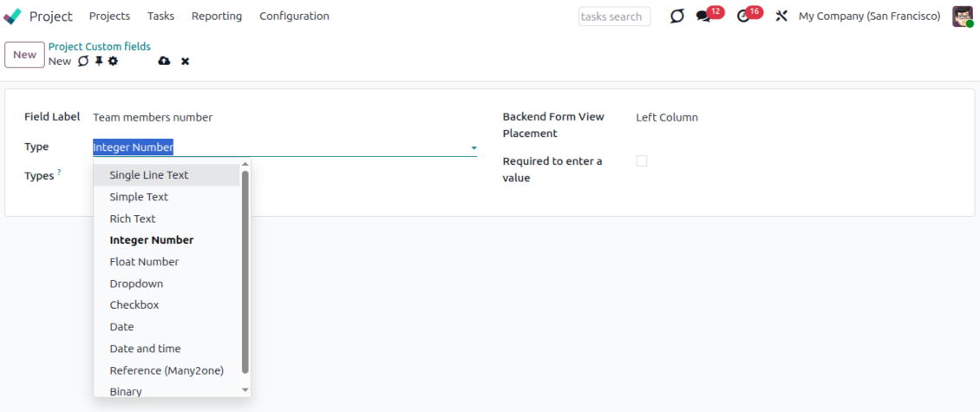
Task: Collapse the Type dropdown using its arrow
Action: click(474, 148)
